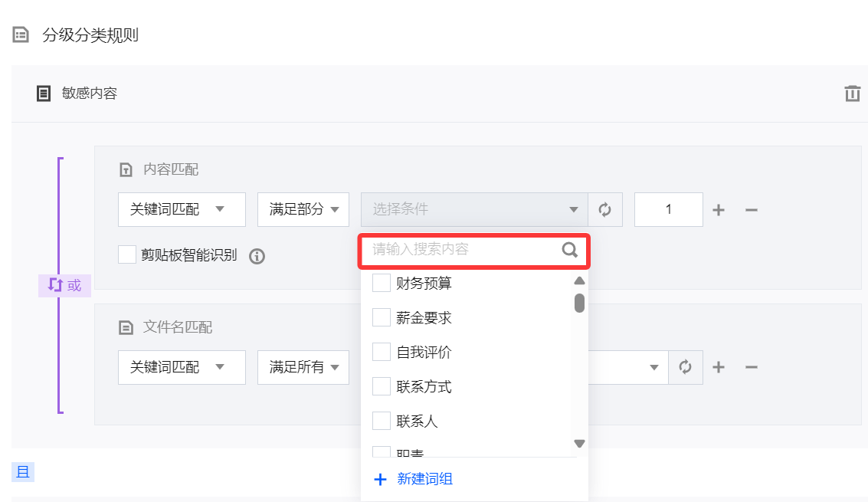This screenshot has height=502, width=868.
Task: Add a condition row in 文件名匹配
Action: (x=719, y=367)
